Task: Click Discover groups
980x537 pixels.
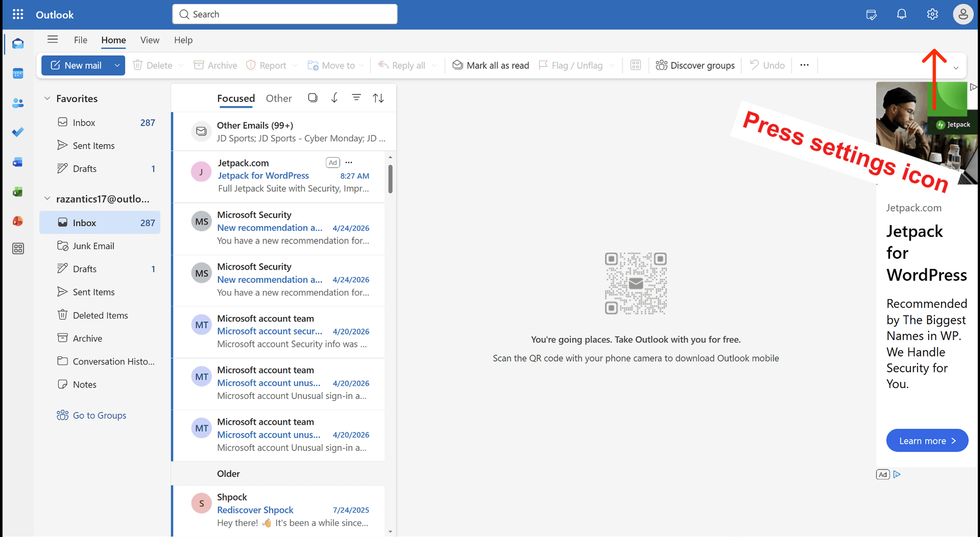Action: pos(695,65)
